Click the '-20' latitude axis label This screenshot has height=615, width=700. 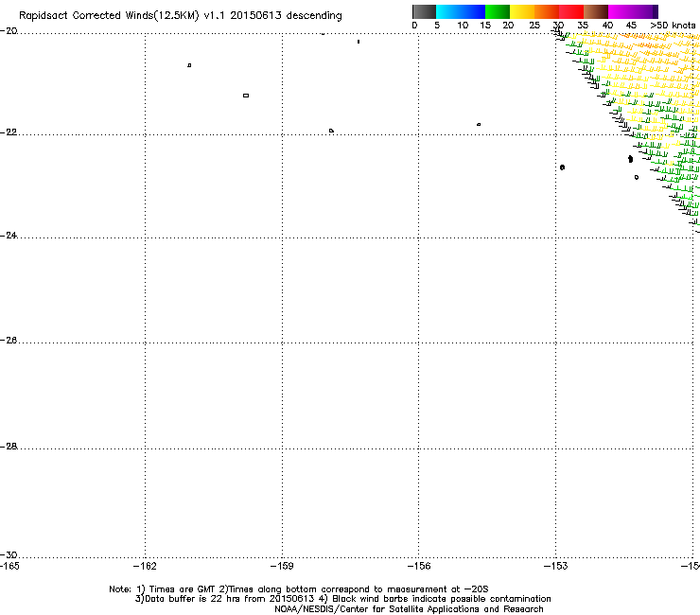[x=9, y=31]
